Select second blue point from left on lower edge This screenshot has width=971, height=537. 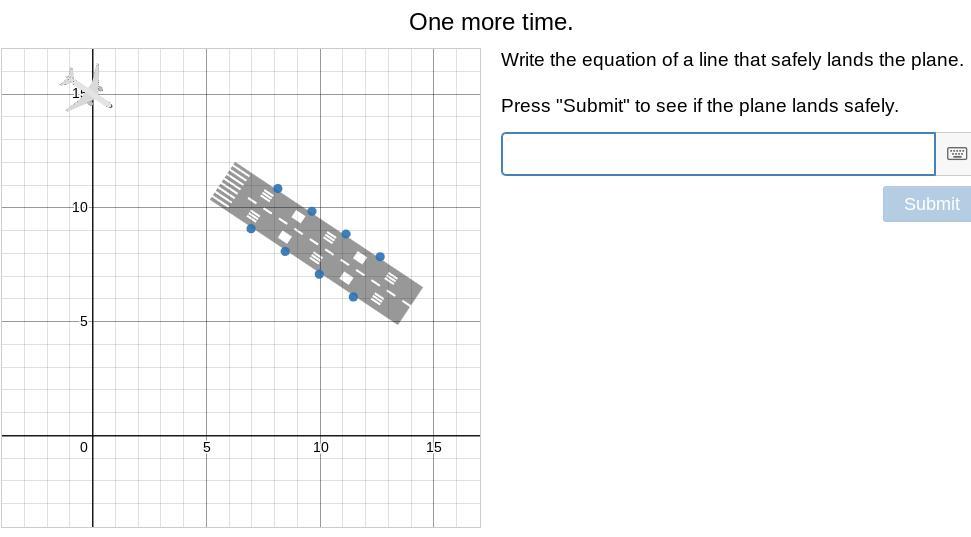[285, 251]
